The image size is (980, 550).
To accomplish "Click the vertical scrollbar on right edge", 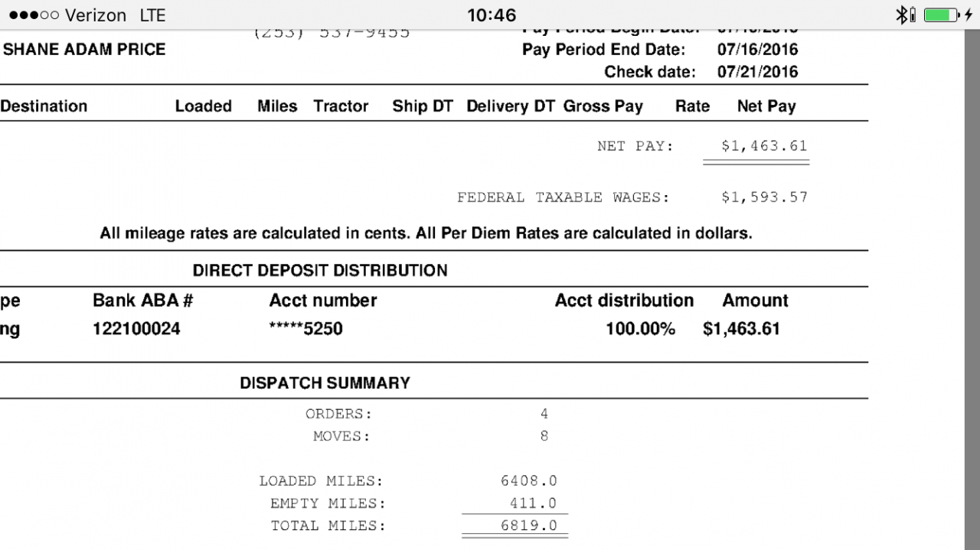I will tap(970, 291).
